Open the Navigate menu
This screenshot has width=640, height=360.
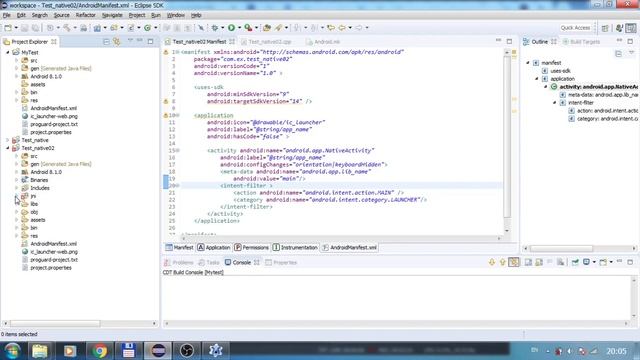[x=112, y=15]
